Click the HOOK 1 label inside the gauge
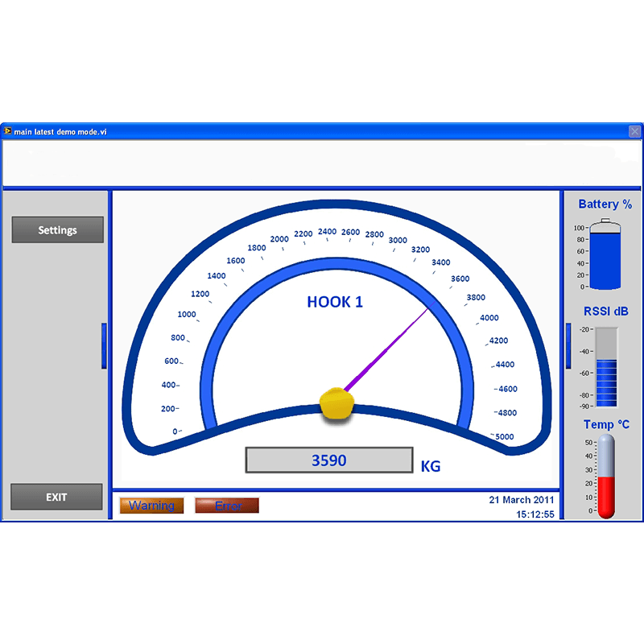644x644 pixels. [x=335, y=302]
